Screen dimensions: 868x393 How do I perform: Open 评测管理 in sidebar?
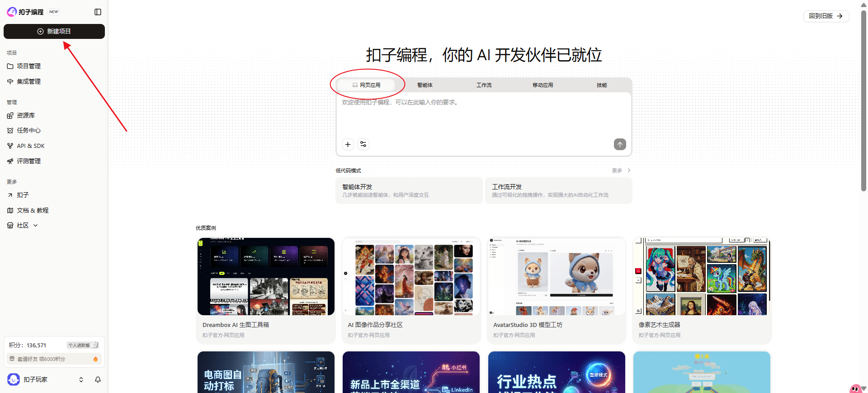tap(28, 161)
